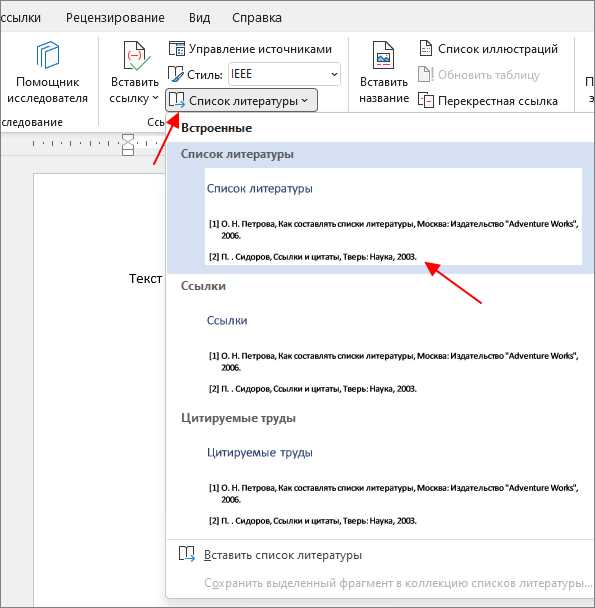Switch to the Вид tab

pyautogui.click(x=199, y=18)
